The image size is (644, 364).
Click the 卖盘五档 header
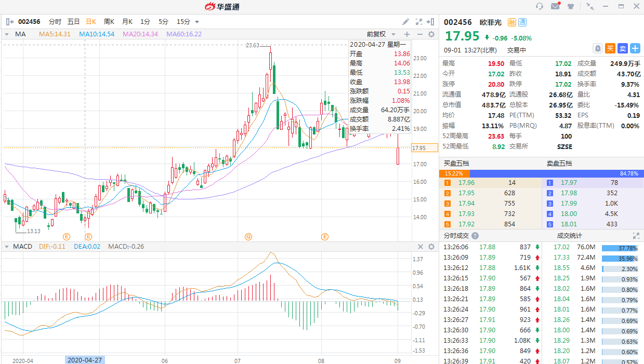pyautogui.click(x=559, y=163)
